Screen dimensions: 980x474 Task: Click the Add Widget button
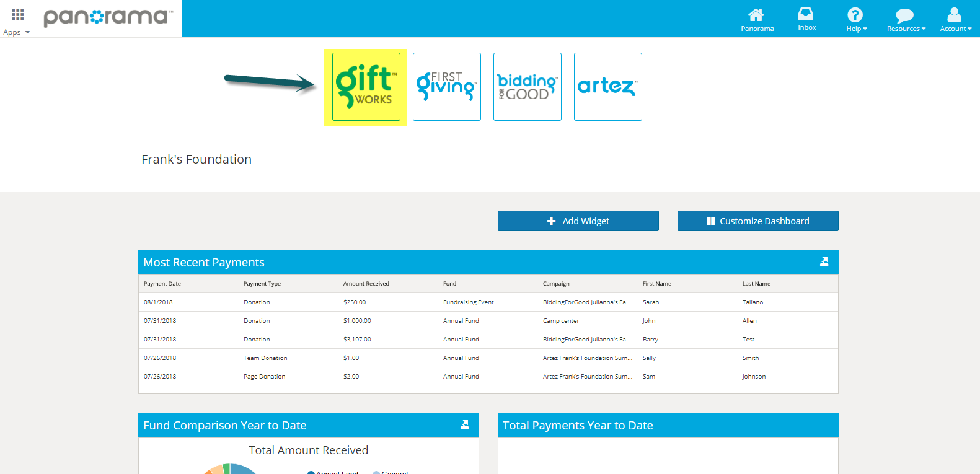click(578, 221)
